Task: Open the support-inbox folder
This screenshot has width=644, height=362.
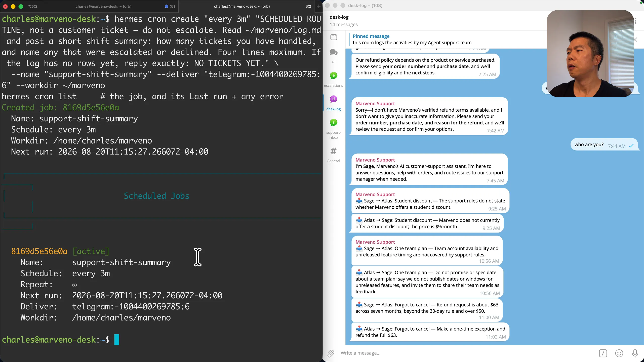Action: click(333, 129)
